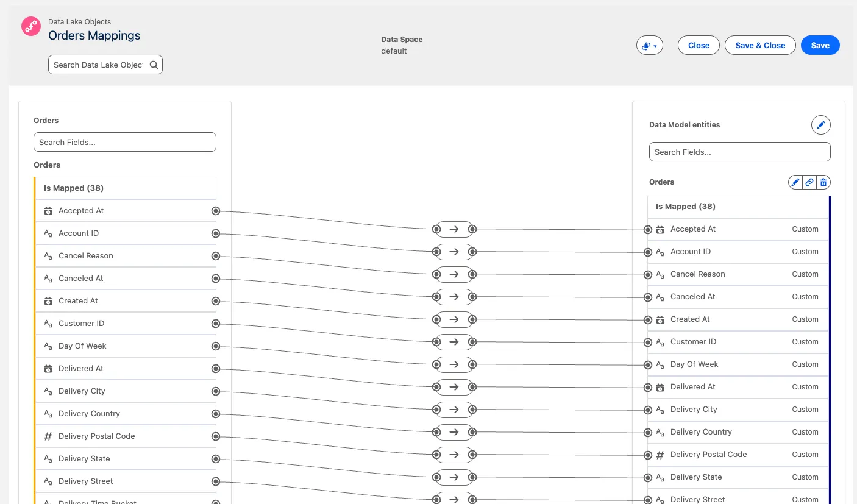Focus the Data Model entities Search Fields box
This screenshot has height=504, width=857.
click(x=739, y=152)
